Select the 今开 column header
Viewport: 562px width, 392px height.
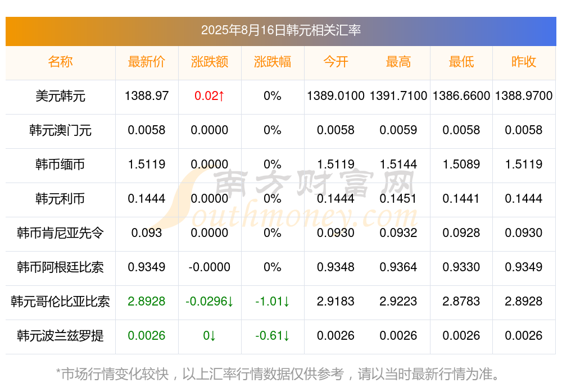pos(336,62)
